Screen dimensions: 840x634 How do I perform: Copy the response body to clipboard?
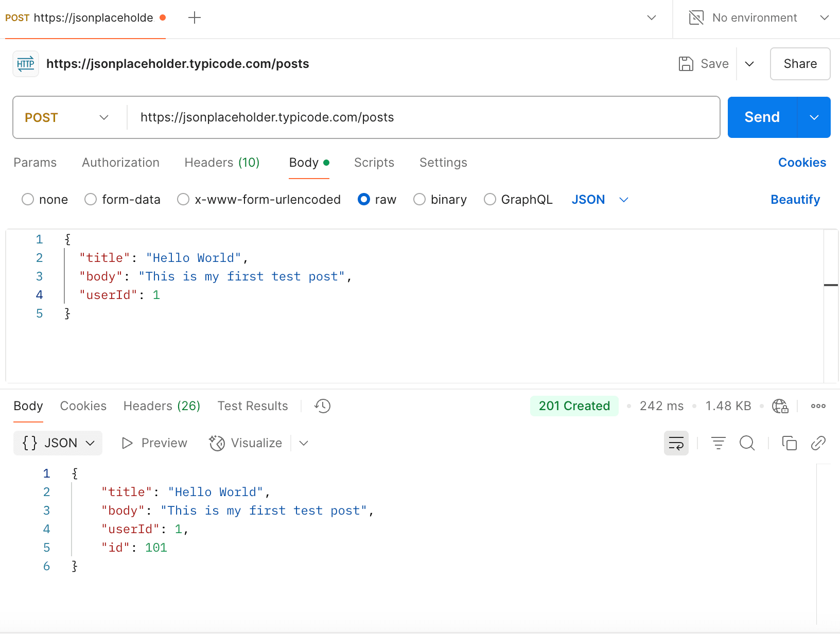tap(789, 443)
